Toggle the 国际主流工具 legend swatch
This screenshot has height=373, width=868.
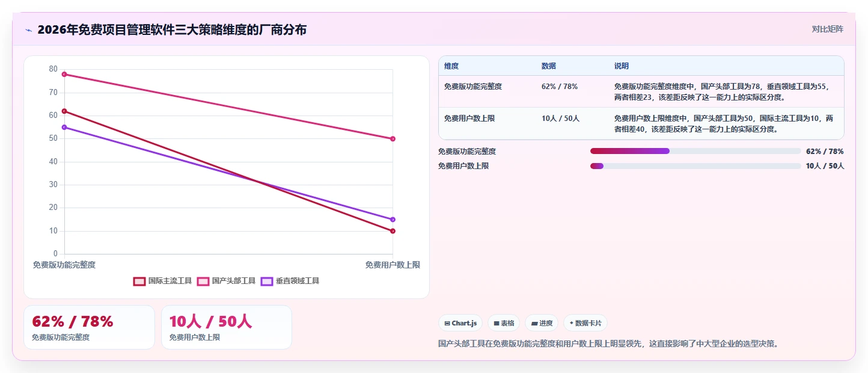click(139, 281)
